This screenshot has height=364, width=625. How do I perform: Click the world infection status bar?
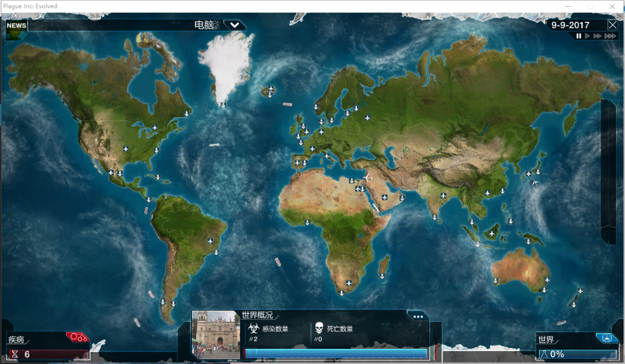tap(335, 354)
